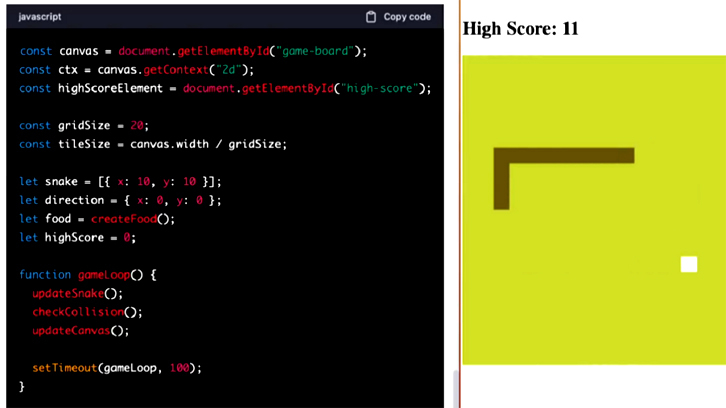Image resolution: width=726 pixels, height=408 pixels.
Task: Click the canvas.getContext("2d") line
Action: point(137,70)
